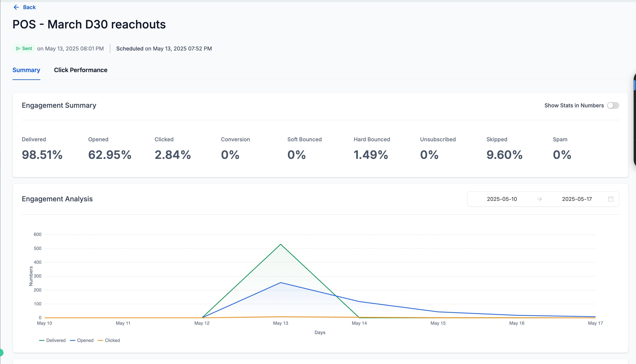Click the Sent status badge

[24, 49]
